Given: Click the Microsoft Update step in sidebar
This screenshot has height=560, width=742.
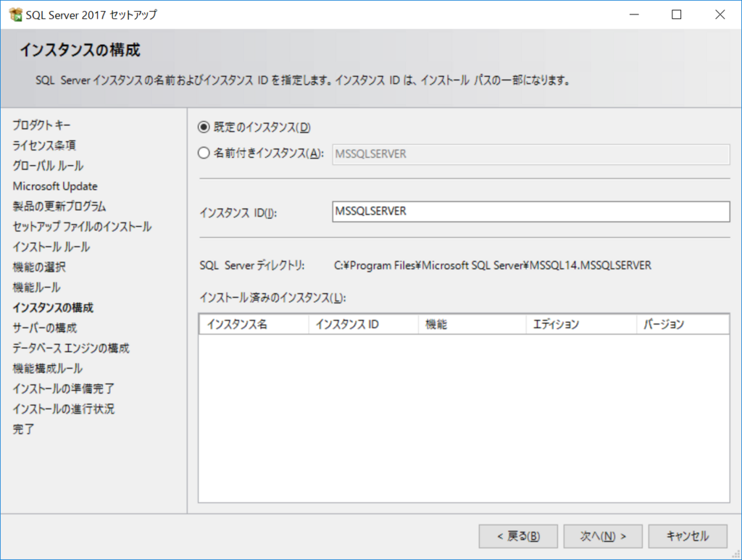Looking at the screenshot, I should 55,186.
